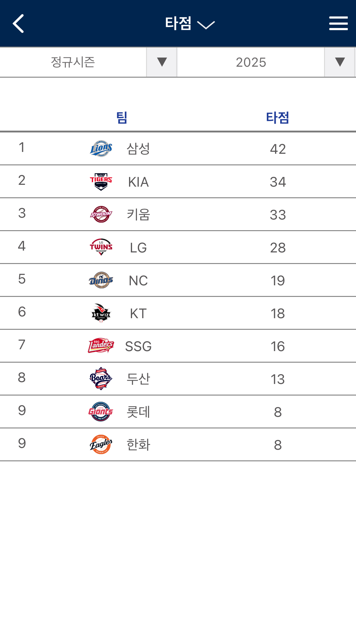Click the 2025 year selection field
This screenshot has width=356, height=644.
(x=251, y=62)
